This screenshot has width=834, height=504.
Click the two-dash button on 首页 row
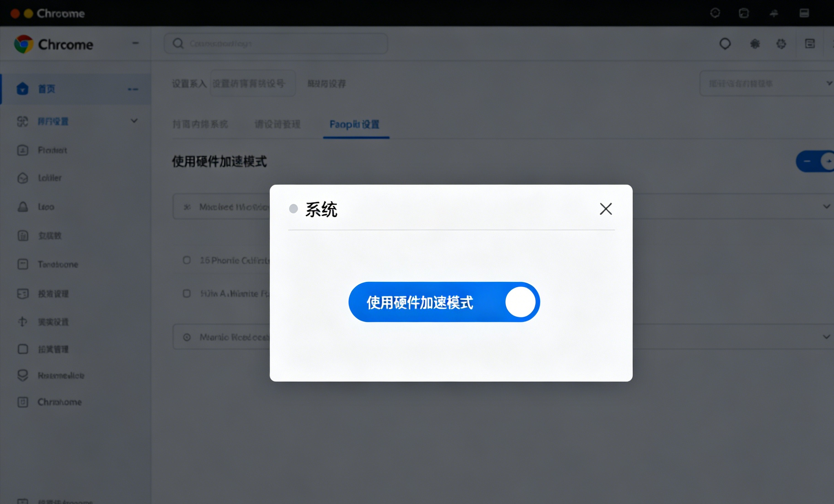coord(133,89)
